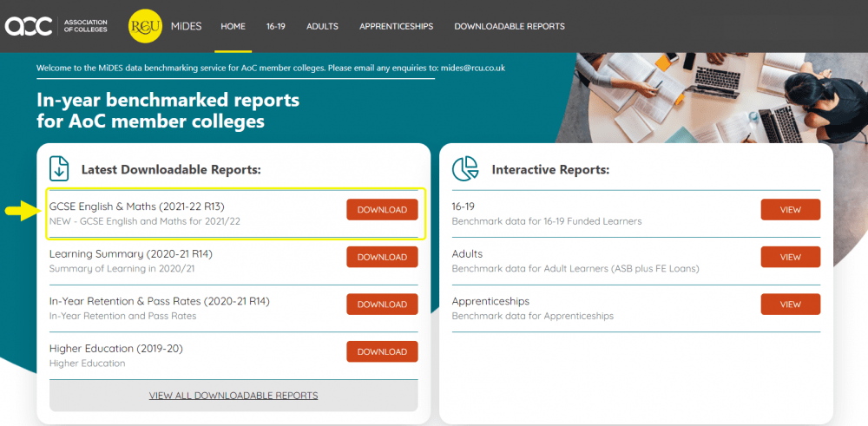The width and height of the screenshot is (868, 426).
Task: View the Apprenticeships interactive report
Action: pos(790,305)
